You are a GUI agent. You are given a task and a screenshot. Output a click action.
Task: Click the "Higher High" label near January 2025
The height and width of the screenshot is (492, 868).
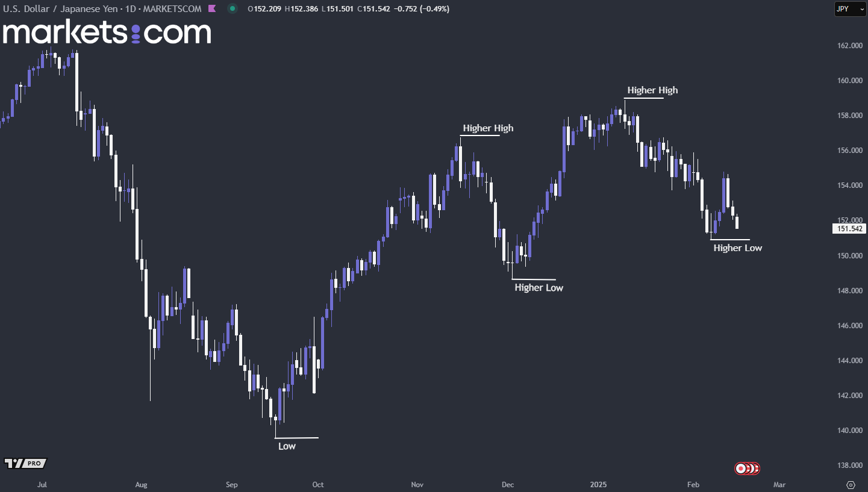[652, 90]
